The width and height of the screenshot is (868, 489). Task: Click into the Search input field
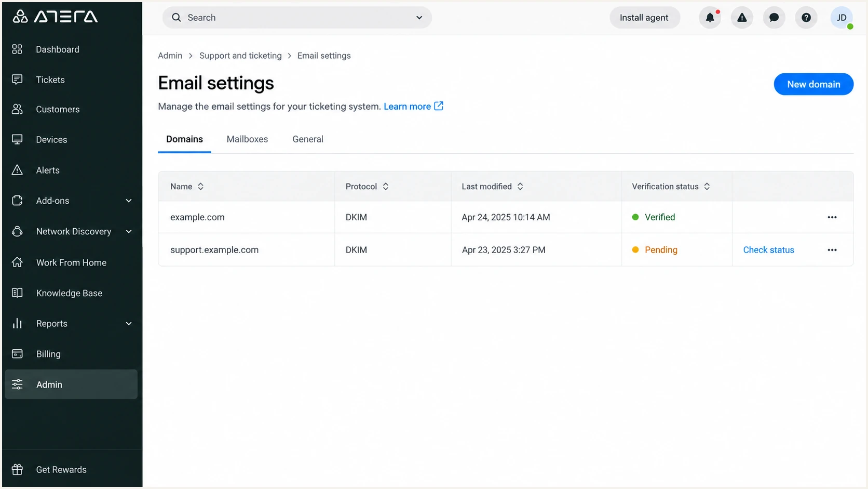point(297,18)
